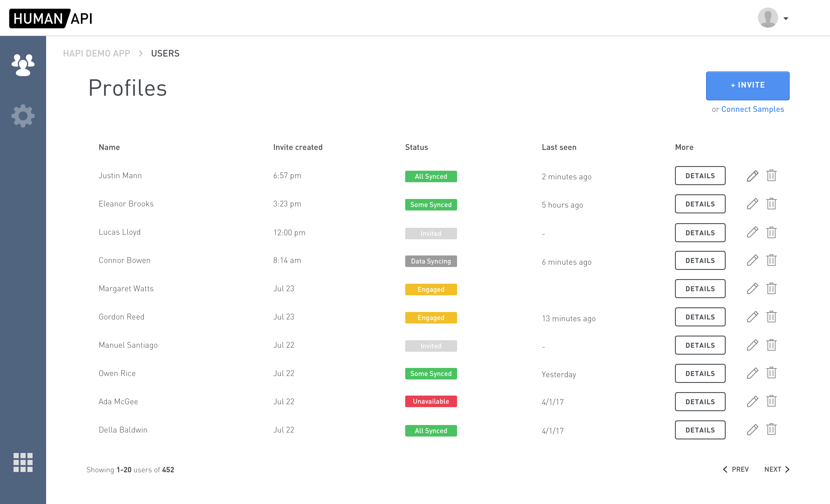The image size is (830, 504).
Task: Delete Eleanor Brooks using trash icon
Action: pos(771,204)
